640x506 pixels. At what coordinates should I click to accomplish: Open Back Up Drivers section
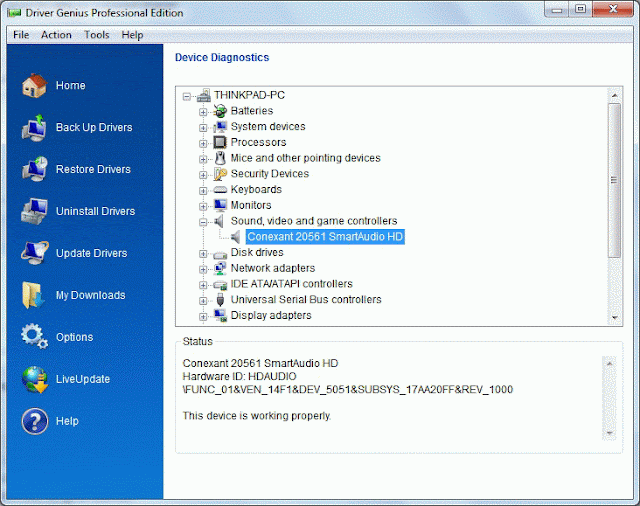[x=94, y=128]
